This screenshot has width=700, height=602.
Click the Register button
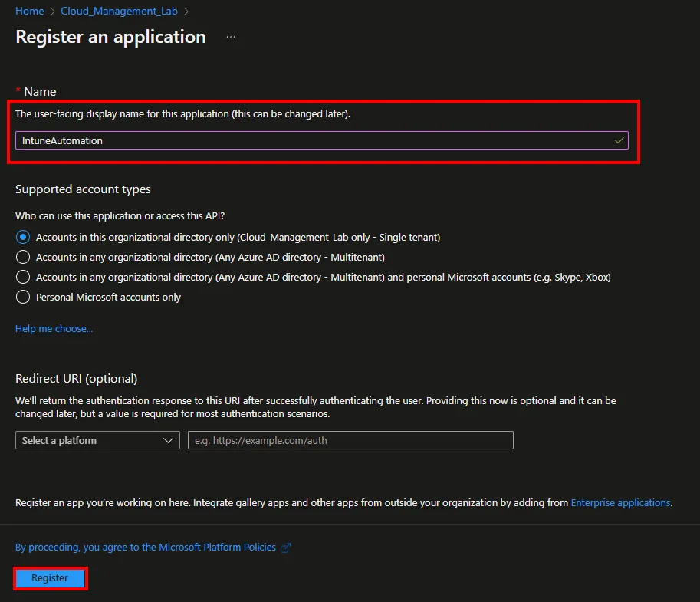click(50, 578)
